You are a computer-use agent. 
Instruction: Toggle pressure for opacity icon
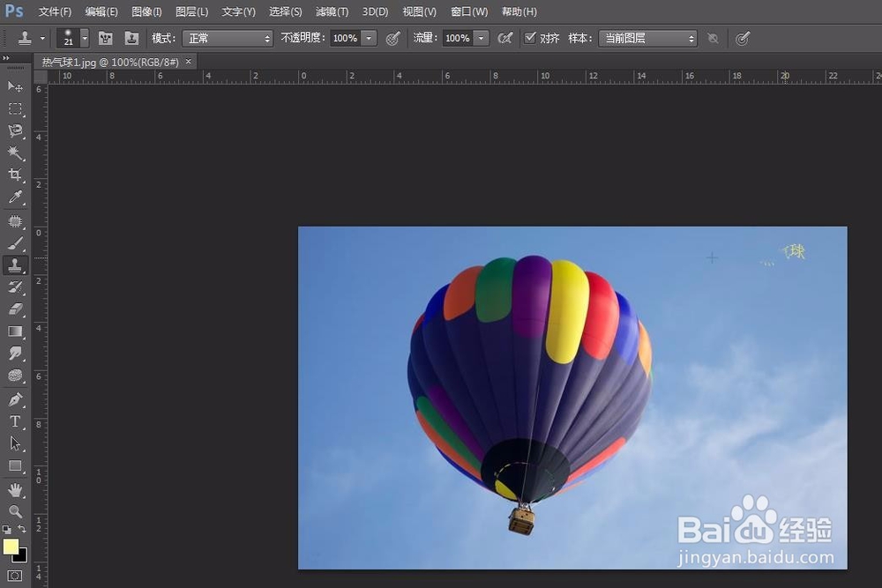[x=393, y=38]
